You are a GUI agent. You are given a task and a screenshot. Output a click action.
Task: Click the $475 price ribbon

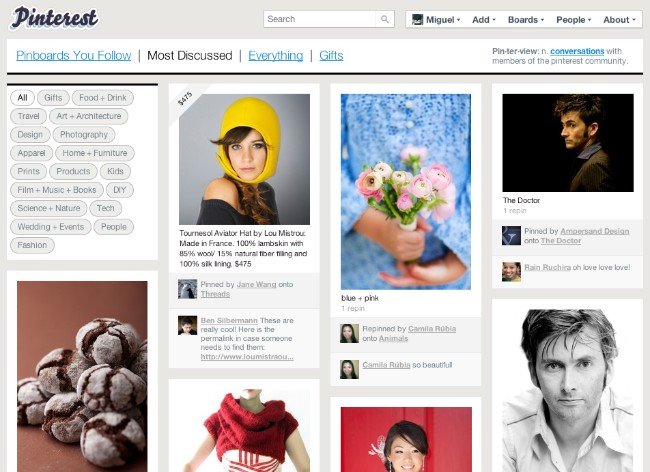[185, 99]
